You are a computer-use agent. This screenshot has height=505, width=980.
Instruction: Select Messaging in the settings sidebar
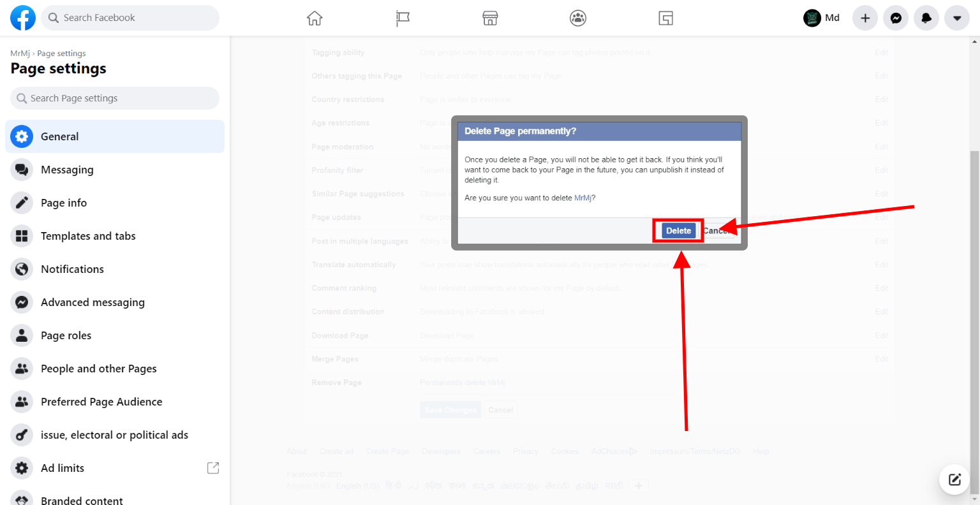[x=115, y=170]
